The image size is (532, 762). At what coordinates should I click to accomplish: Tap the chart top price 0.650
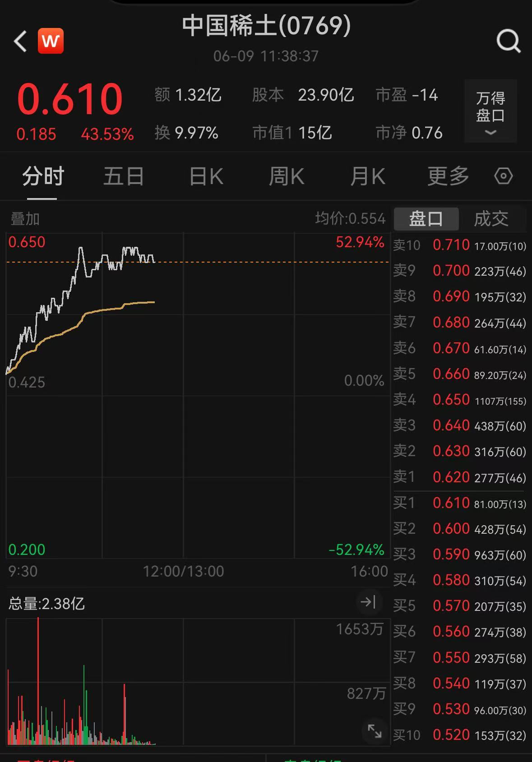[x=27, y=242]
